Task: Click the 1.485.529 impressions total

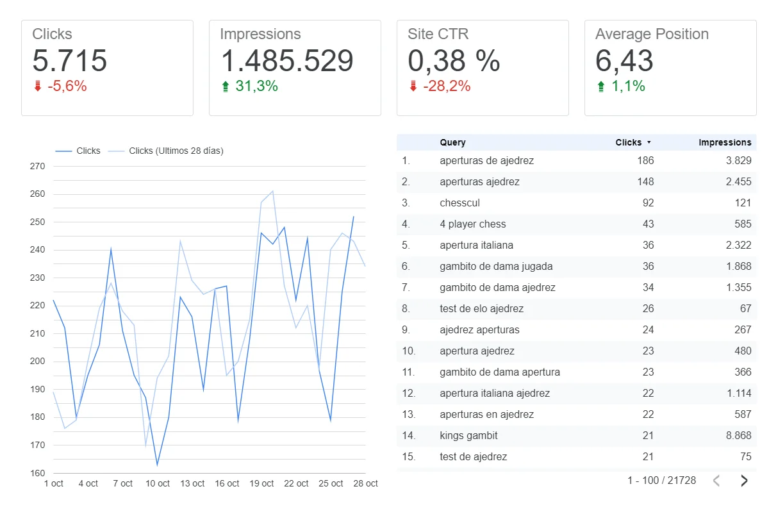Action: (x=287, y=61)
